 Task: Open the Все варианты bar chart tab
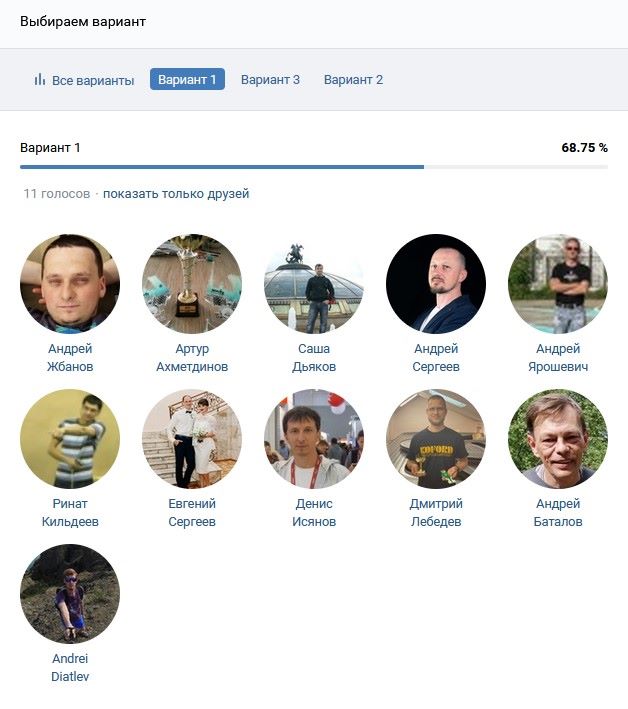84,80
